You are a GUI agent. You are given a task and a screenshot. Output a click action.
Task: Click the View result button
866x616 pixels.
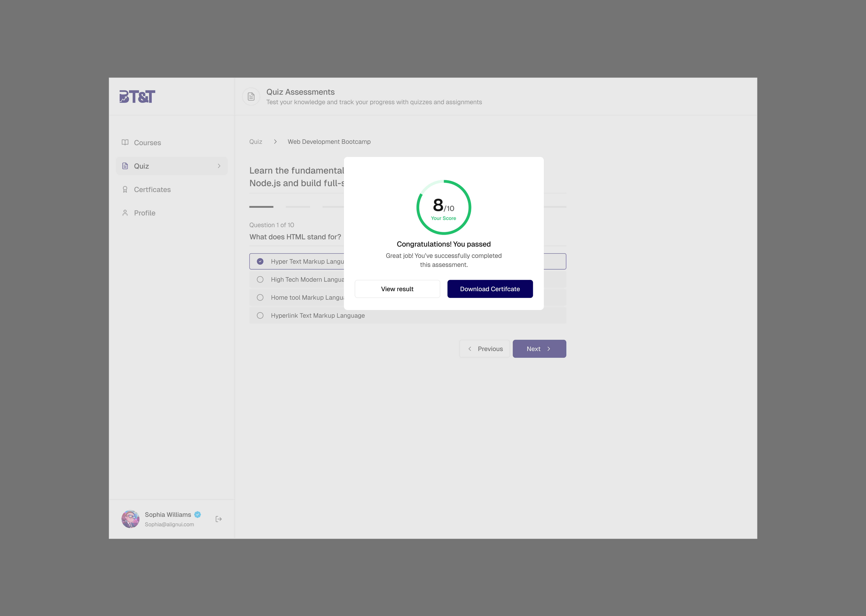click(397, 289)
